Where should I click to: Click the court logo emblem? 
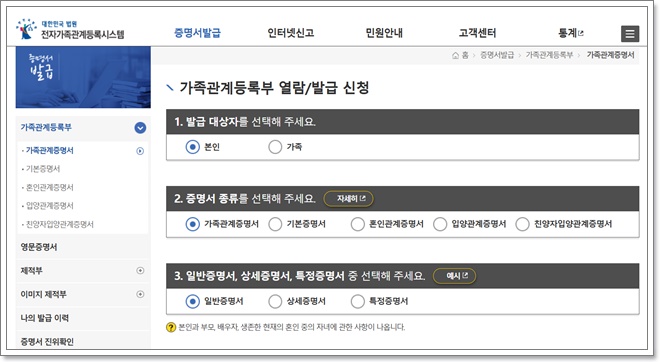pyautogui.click(x=26, y=29)
